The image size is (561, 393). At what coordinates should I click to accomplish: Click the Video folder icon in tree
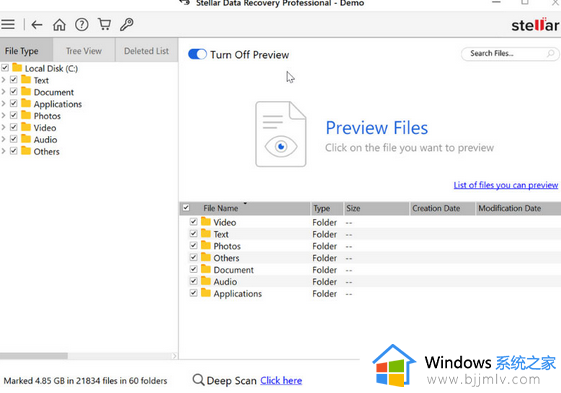pyautogui.click(x=26, y=127)
